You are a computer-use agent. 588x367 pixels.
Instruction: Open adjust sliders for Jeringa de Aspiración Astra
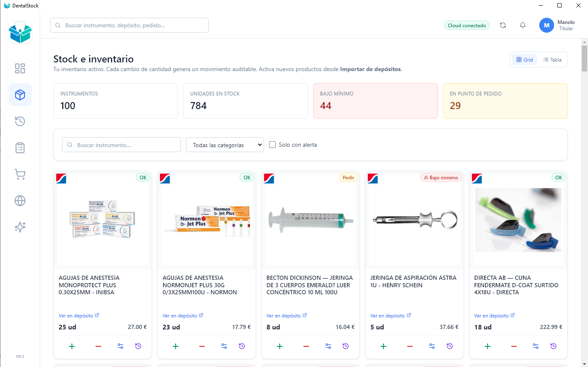[x=432, y=346]
